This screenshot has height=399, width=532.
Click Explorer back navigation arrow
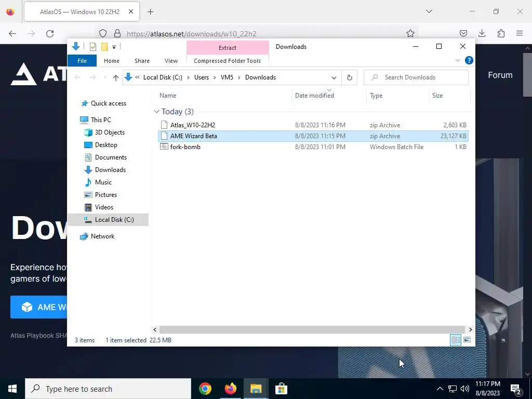pos(77,78)
